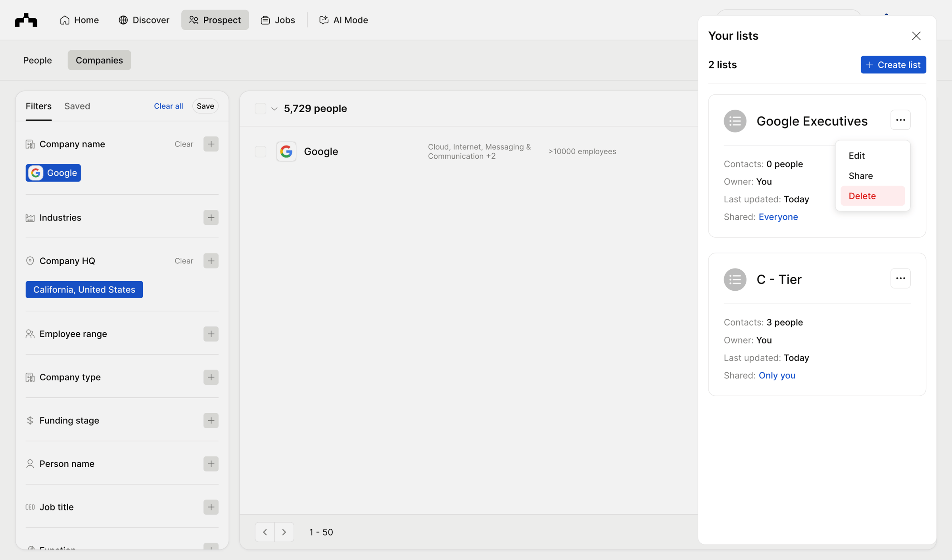Tick the select-all checkbox beside 5,729 people
Screen dimensions: 952x560
[260, 108]
